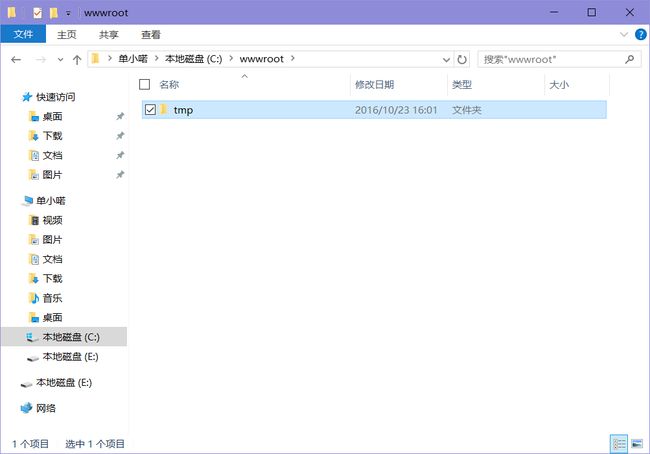The height and width of the screenshot is (454, 650).
Task: Click the search magnifier icon
Action: point(630,59)
